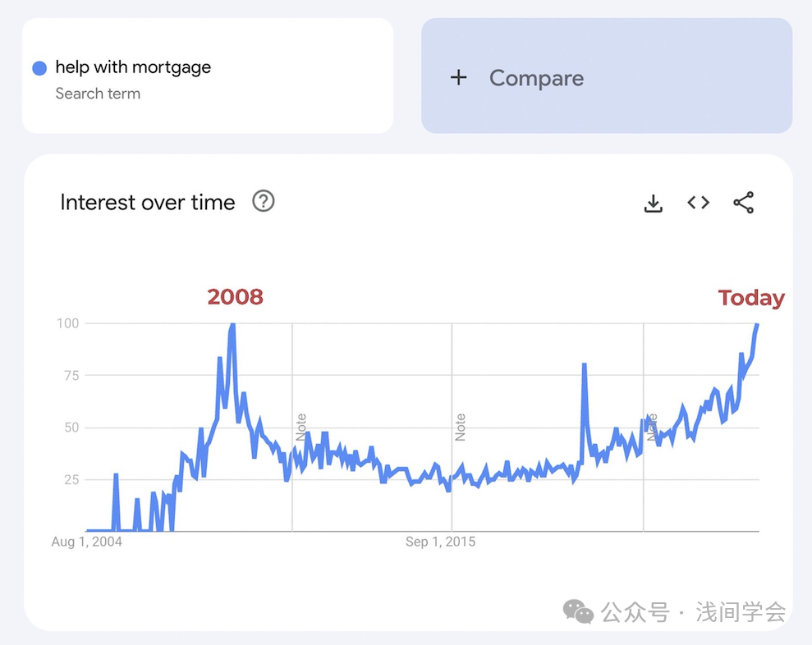The height and width of the screenshot is (645, 812).
Task: Click the blue dot beside help with mortgage
Action: tap(39, 68)
